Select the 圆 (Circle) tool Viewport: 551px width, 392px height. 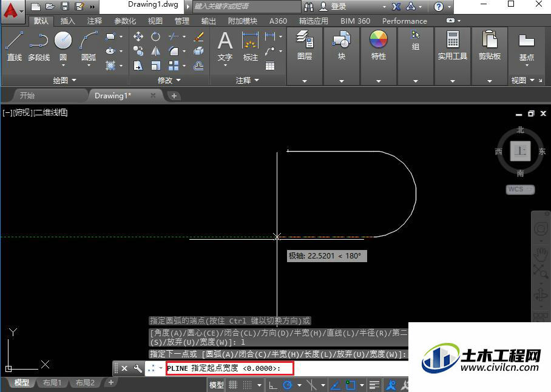pos(63,46)
